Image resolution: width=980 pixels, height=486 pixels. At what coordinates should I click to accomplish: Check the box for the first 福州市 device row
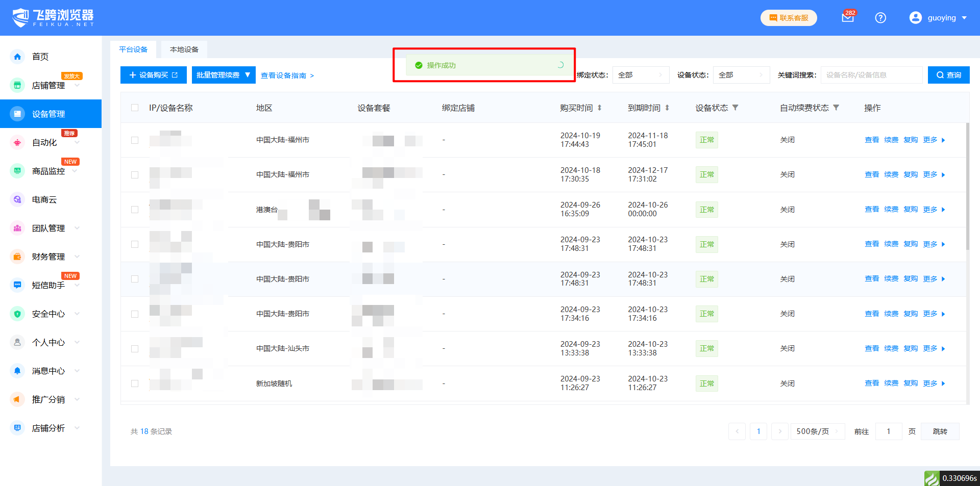[135, 140]
